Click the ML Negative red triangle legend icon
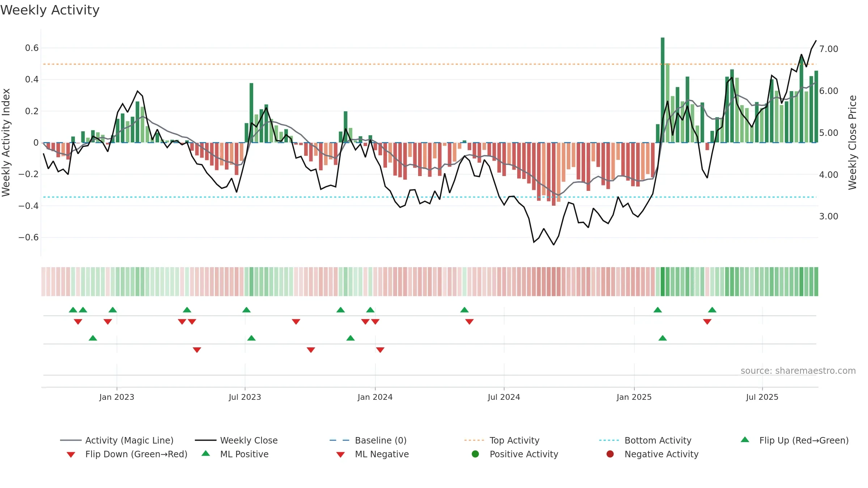The image size is (868, 488). [x=341, y=455]
